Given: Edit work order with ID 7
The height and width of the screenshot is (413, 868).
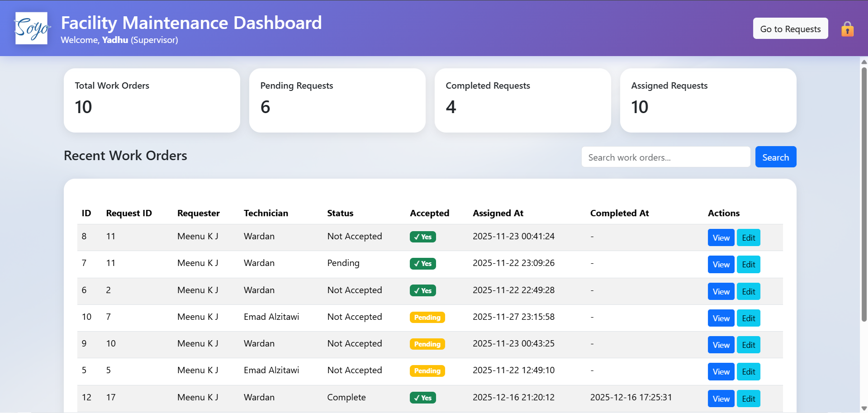Looking at the screenshot, I should pos(748,264).
